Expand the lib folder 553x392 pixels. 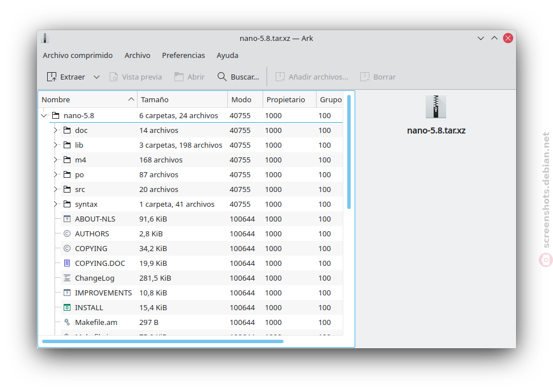(55, 145)
